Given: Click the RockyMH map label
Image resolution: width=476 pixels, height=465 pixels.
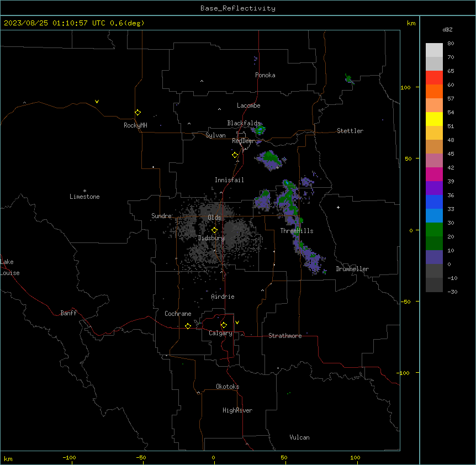Looking at the screenshot, I should point(135,125).
